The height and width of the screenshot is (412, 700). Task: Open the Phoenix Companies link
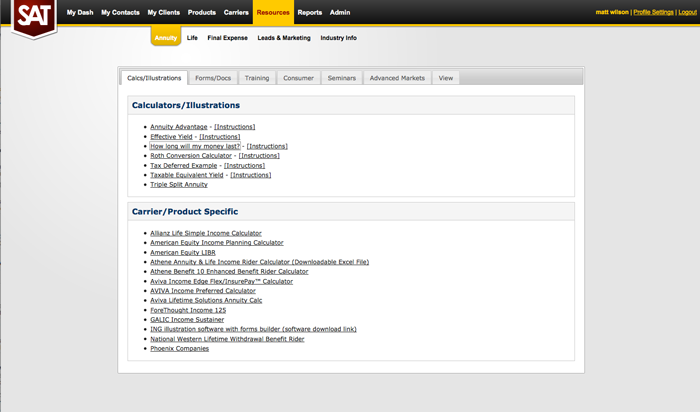[179, 349]
